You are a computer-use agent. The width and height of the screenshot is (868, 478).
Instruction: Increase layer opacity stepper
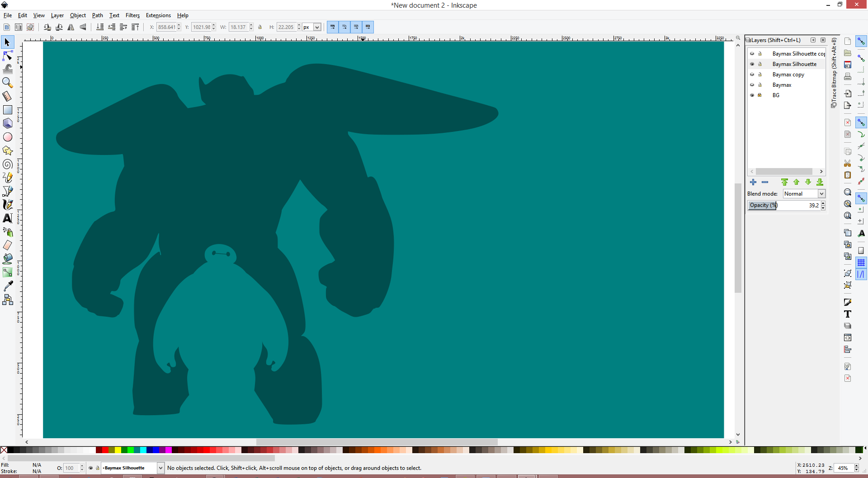(x=823, y=203)
